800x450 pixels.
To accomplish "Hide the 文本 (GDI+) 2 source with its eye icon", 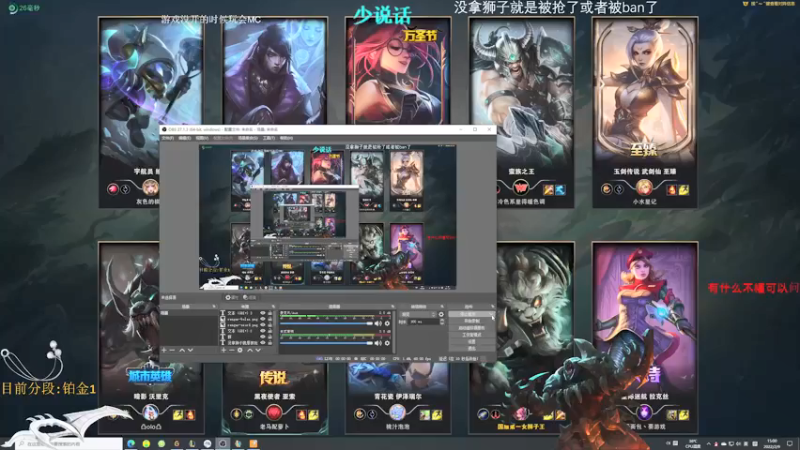I will [x=263, y=331].
